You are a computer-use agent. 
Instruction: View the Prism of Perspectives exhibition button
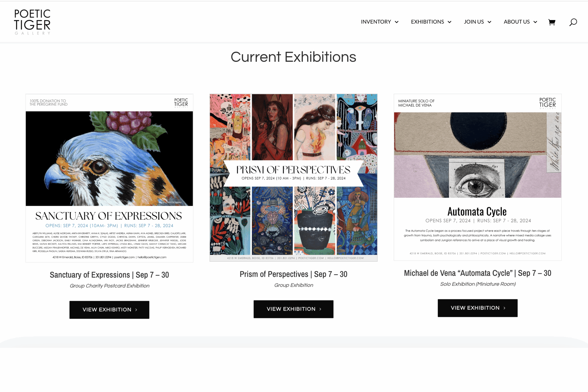point(293,309)
